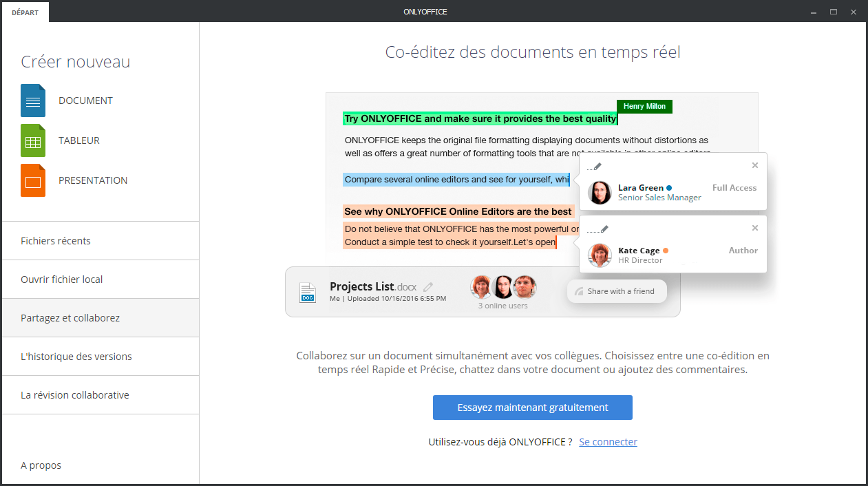Screen dimensions: 868x486
Task: Follow the Se connecter link
Action: pos(608,442)
